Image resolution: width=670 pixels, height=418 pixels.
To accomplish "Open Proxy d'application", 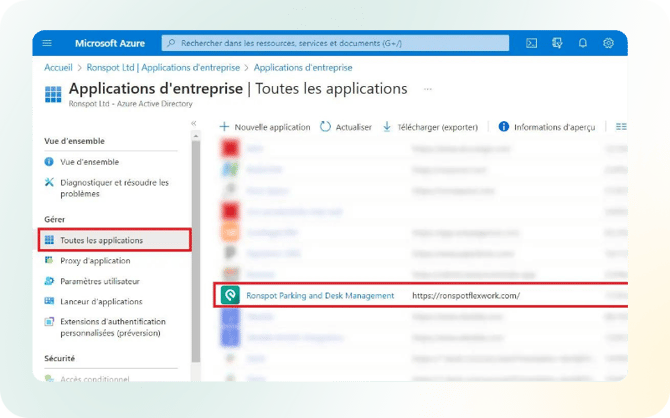I will [x=95, y=261].
